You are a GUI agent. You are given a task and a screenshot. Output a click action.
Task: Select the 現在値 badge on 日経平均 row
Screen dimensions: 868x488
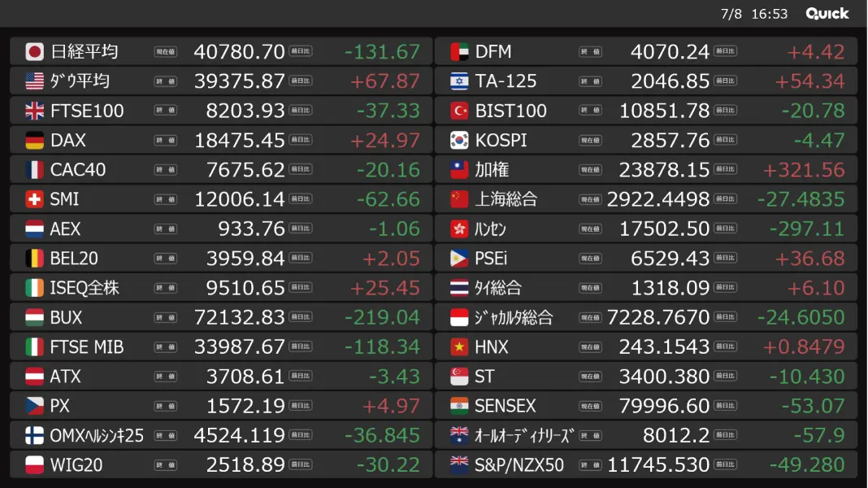point(165,51)
